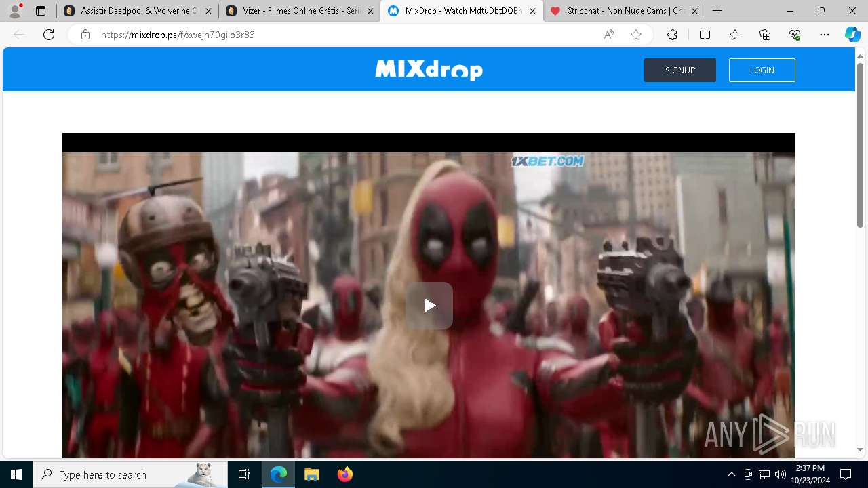Close the Vizer tab

[x=370, y=11]
